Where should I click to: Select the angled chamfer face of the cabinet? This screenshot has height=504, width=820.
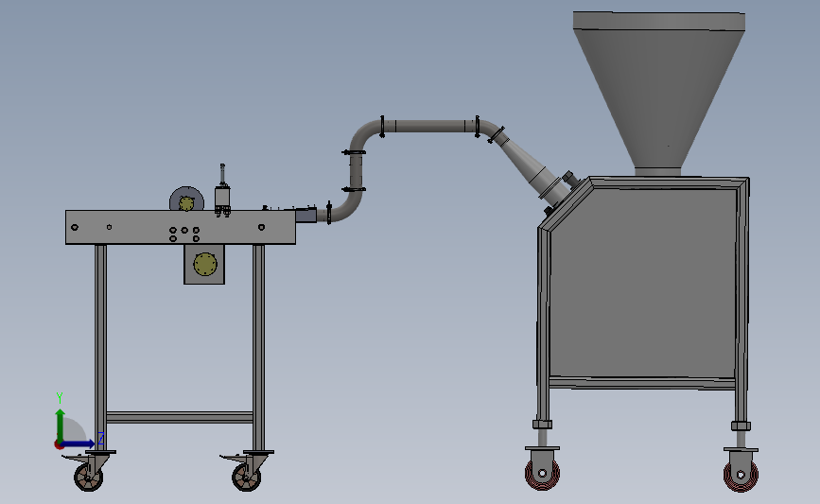[566, 203]
